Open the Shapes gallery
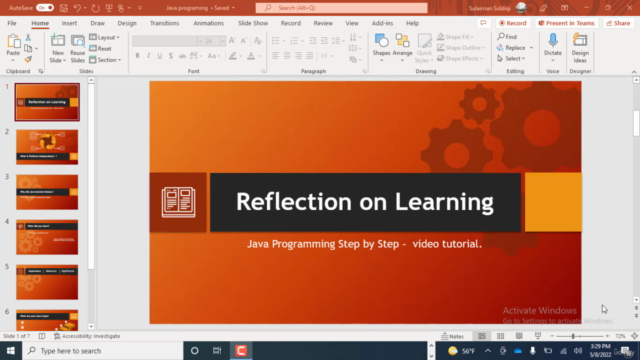 (x=381, y=48)
